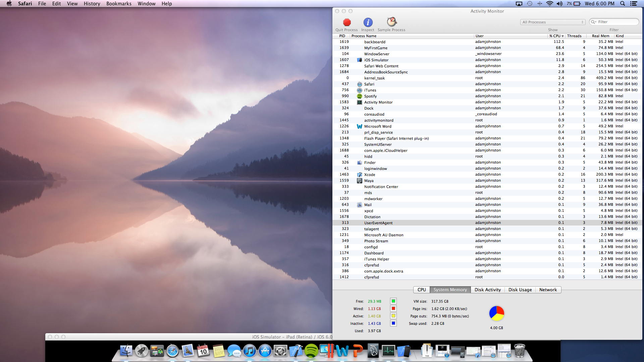The height and width of the screenshot is (362, 644).
Task: Select the backboardd process row
Action: (487, 42)
